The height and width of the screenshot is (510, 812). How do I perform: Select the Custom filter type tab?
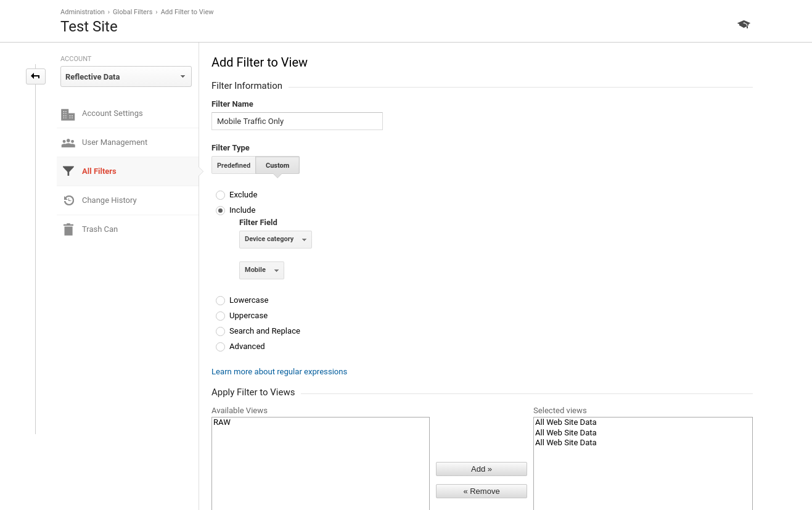277,165
